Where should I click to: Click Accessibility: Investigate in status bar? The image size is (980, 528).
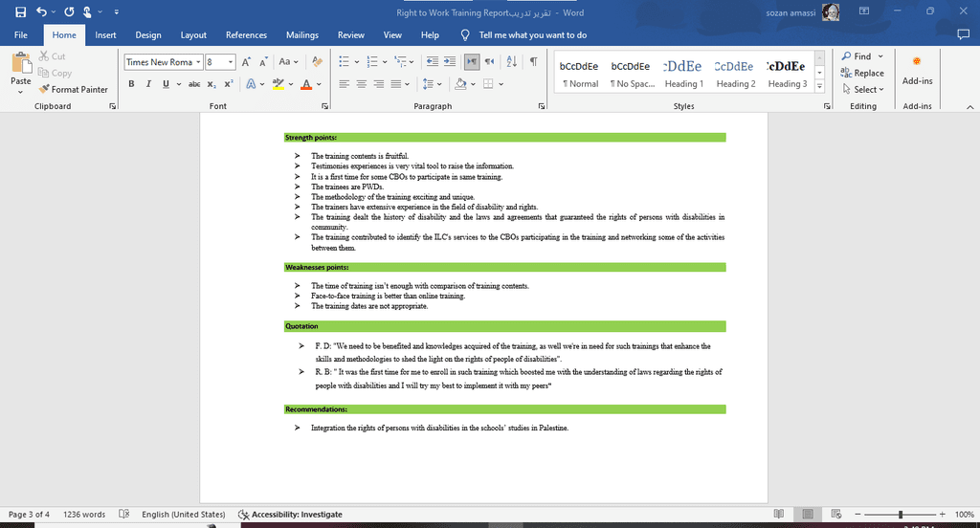(x=290, y=515)
